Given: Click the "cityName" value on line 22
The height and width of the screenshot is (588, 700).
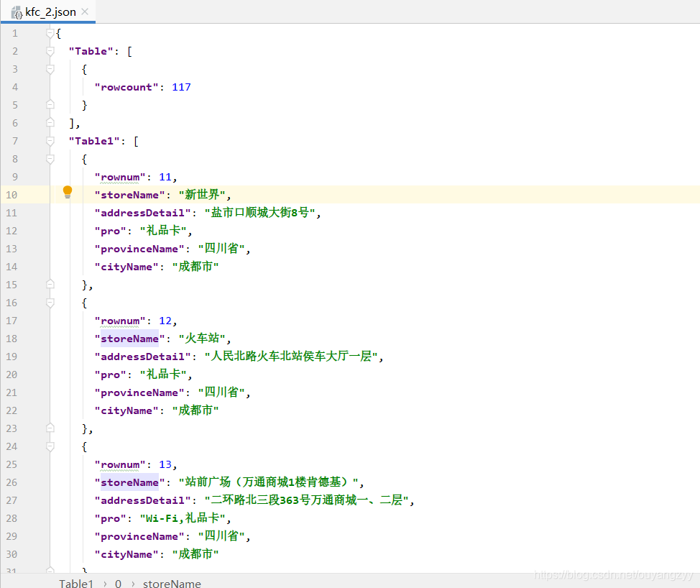Looking at the screenshot, I should tap(195, 410).
